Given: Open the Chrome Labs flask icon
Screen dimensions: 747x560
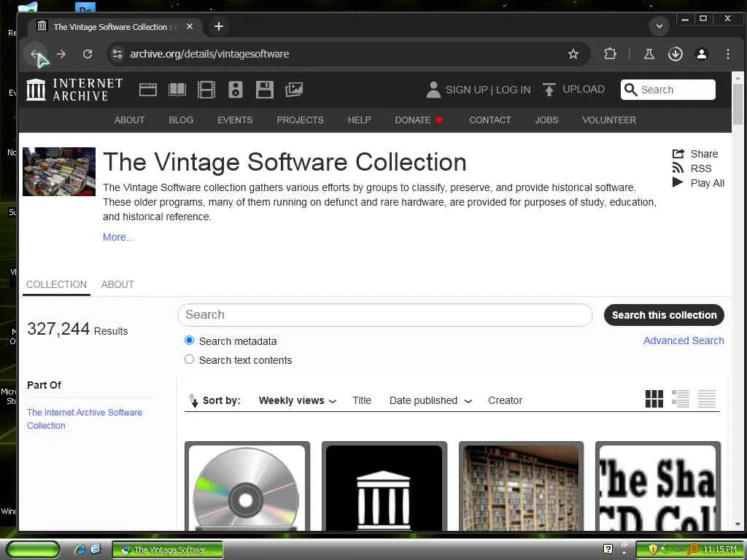Looking at the screenshot, I should pyautogui.click(x=649, y=54).
